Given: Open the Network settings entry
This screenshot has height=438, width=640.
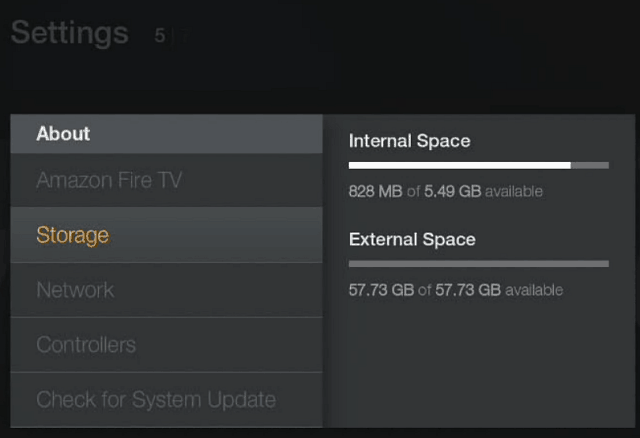Looking at the screenshot, I should point(167,290).
